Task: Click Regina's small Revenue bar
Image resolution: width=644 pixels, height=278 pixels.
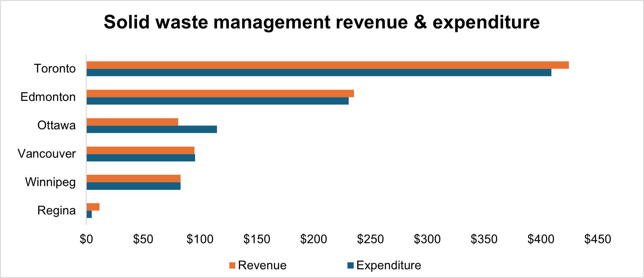Action: [93, 207]
